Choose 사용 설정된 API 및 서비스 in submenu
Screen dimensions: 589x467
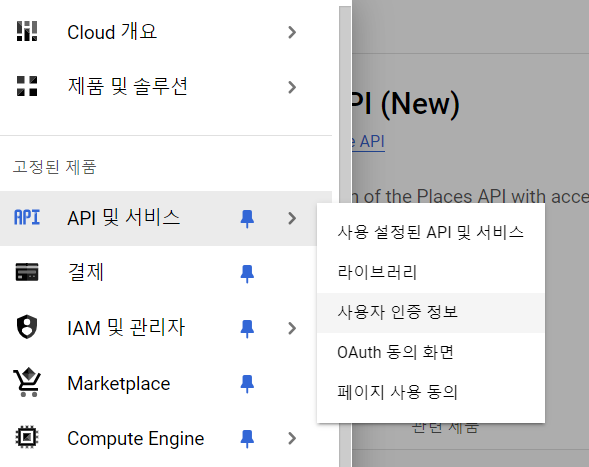(x=431, y=232)
